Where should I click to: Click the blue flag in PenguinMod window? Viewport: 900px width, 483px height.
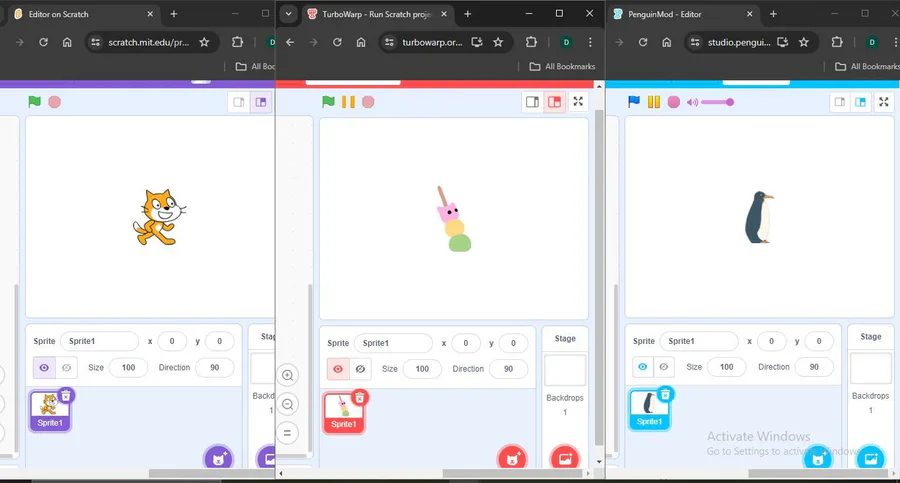[x=634, y=102]
